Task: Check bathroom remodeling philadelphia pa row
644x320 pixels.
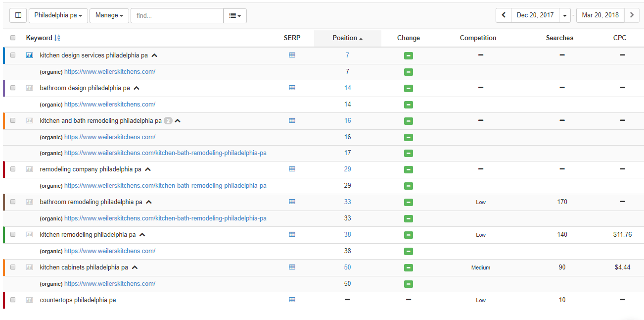Action: (13, 202)
